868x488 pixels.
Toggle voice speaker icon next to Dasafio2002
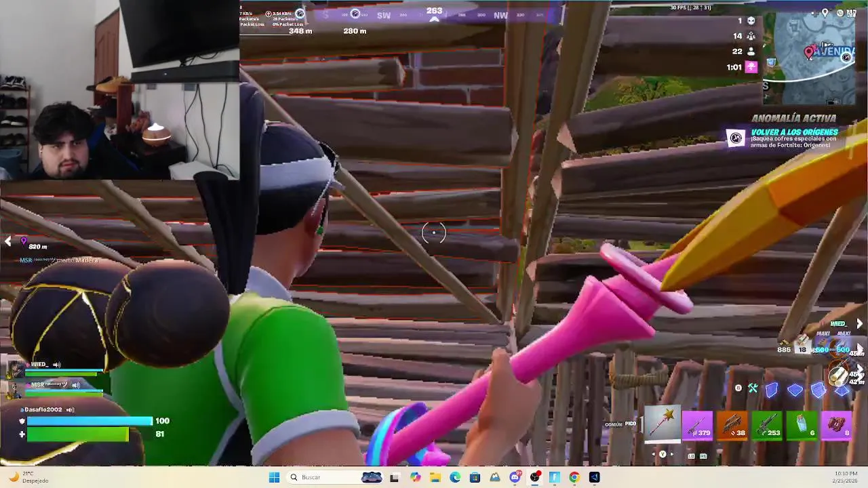[70, 409]
